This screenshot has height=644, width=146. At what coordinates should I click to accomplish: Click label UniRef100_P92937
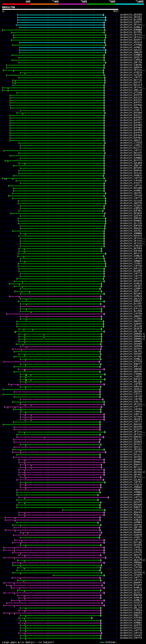coord(131,603)
